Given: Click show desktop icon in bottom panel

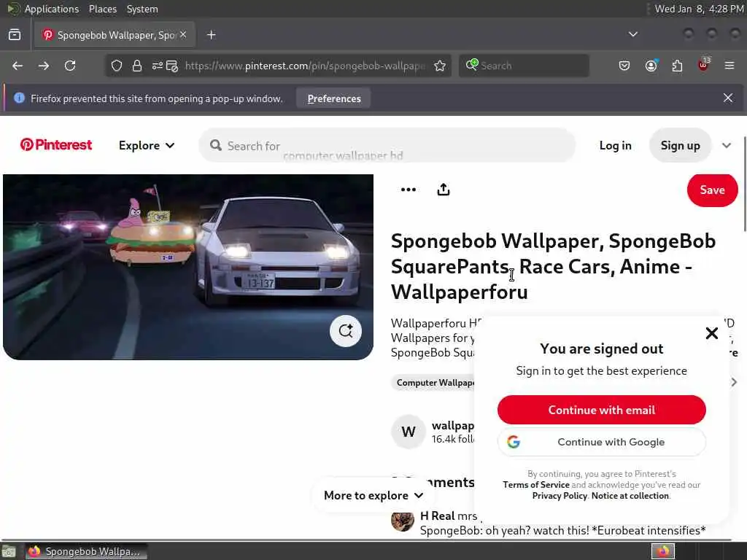Looking at the screenshot, I should click(x=9, y=551).
